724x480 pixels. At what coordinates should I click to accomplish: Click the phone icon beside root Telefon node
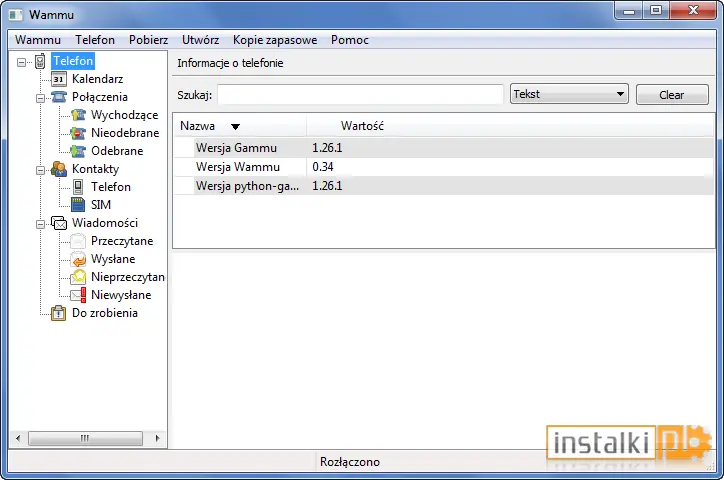click(40, 61)
